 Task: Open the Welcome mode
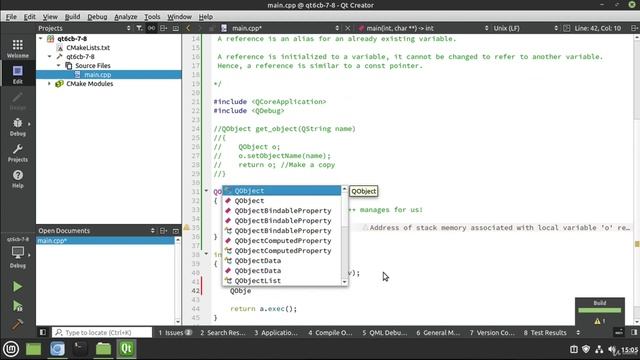click(x=18, y=49)
